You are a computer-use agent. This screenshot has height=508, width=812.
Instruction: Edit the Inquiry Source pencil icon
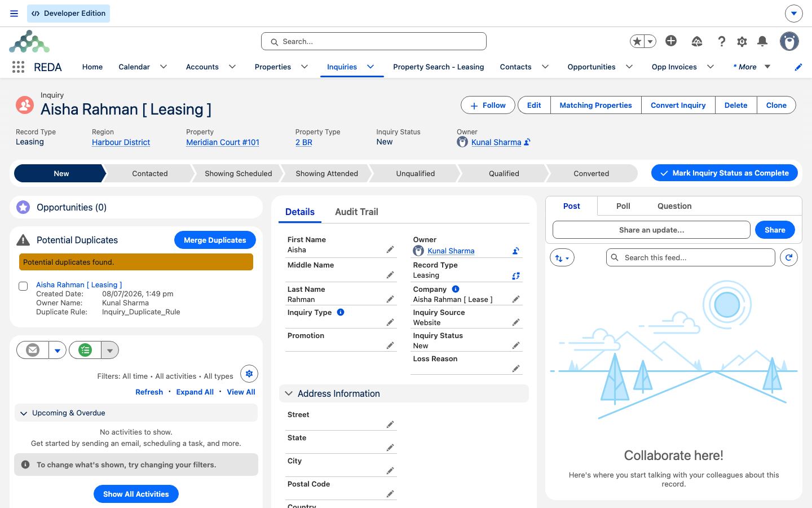point(516,322)
